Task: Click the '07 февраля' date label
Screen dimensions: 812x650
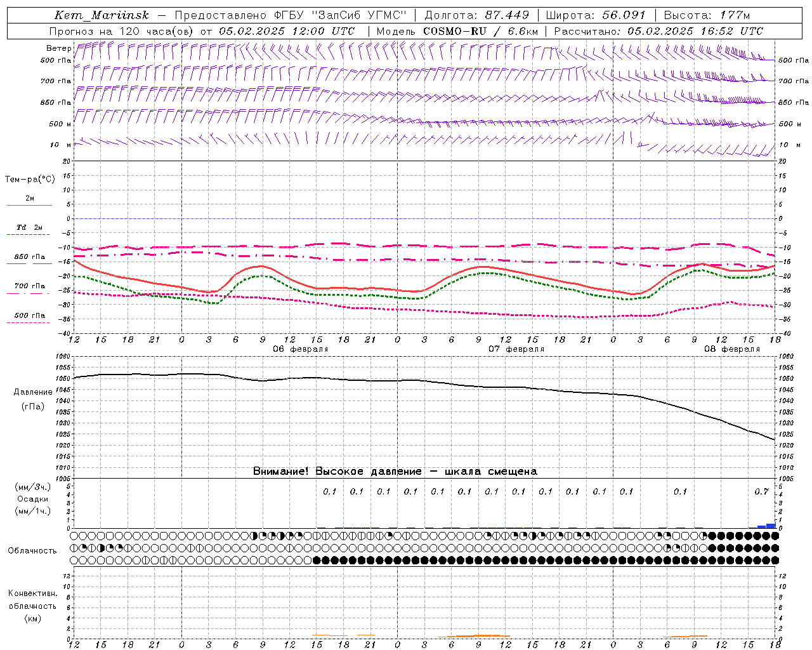Action: 516,349
